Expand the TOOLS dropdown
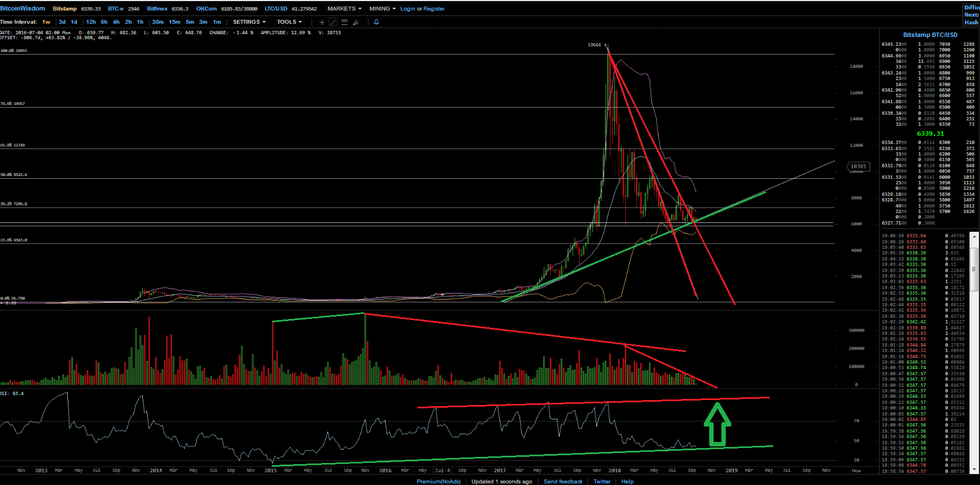This screenshot has height=485, width=980. point(290,22)
